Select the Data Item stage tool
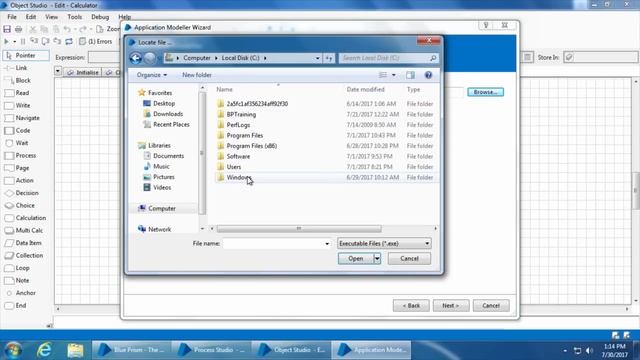This screenshot has width=640, height=360. pos(23,243)
